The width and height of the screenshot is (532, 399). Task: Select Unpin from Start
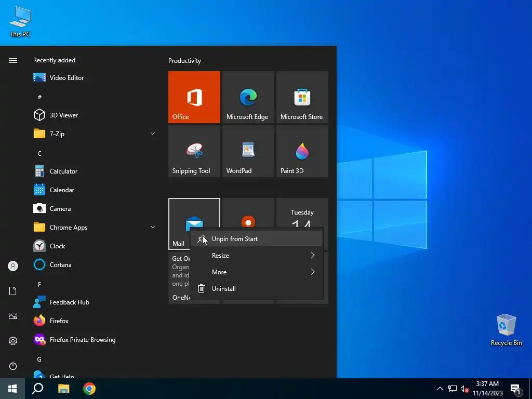[x=257, y=239]
